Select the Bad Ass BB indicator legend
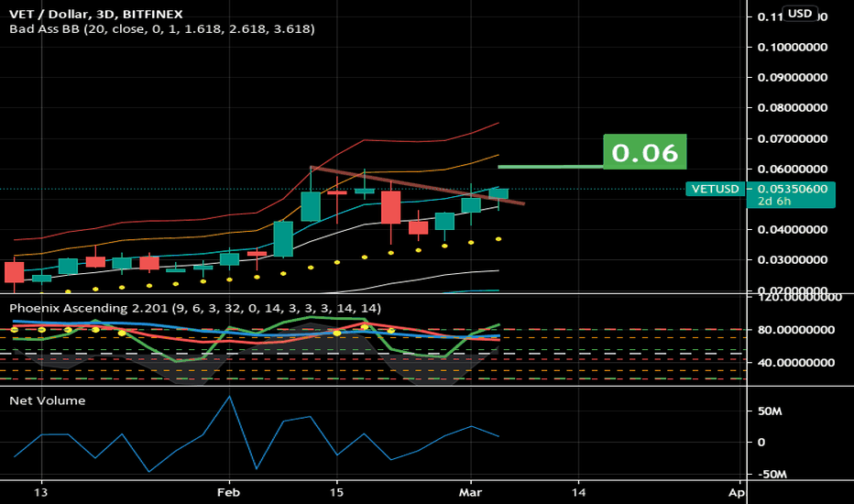This screenshot has height=504, width=854. pos(162,29)
